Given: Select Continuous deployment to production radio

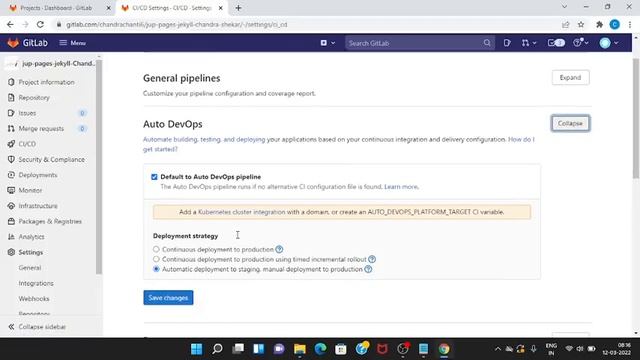Looking at the screenshot, I should click(156, 249).
